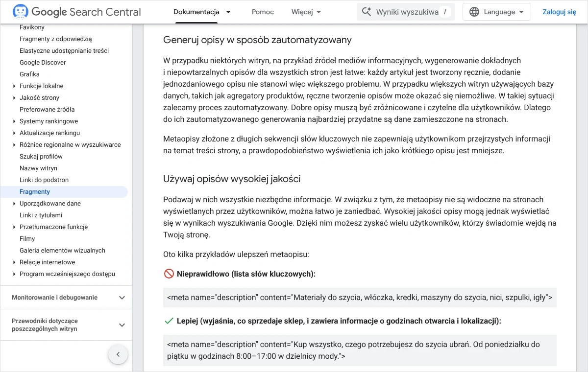
Task: Expand Relacje internetowe section
Action: pos(15,262)
